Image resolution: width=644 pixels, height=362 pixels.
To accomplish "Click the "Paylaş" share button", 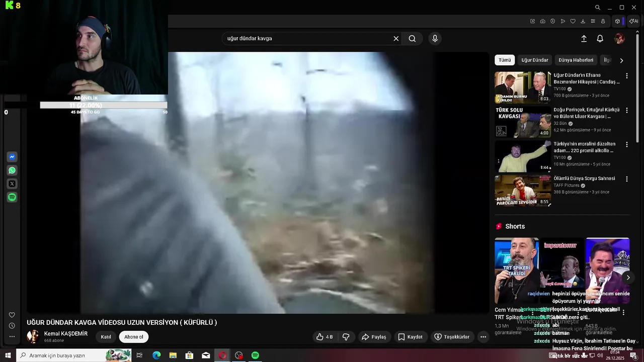I will 374,337.
